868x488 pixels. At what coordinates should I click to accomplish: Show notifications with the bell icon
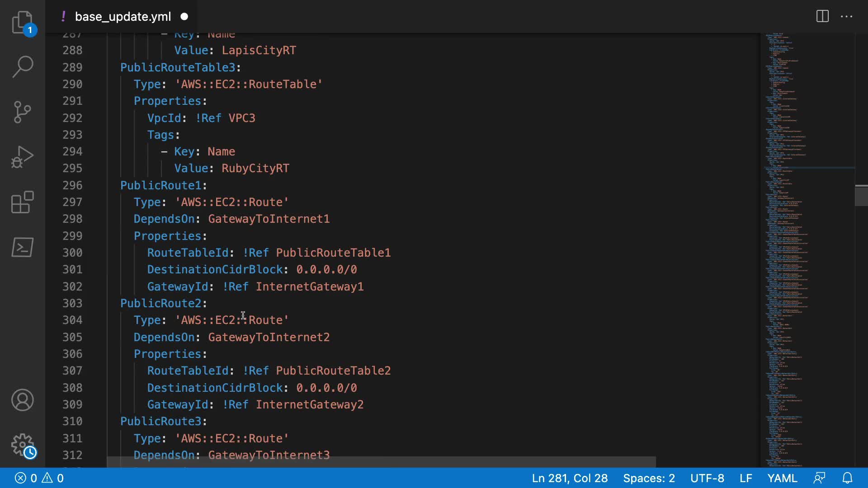point(848,478)
